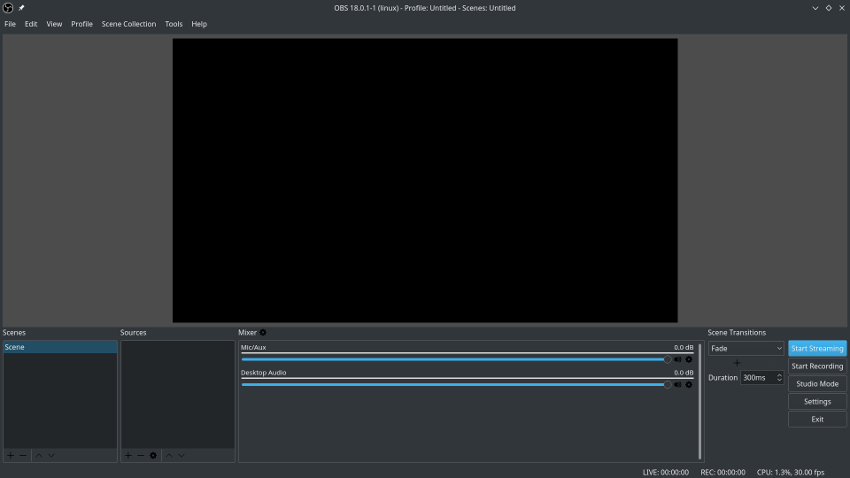
Task: Open the Scene Collection menu
Action: [x=128, y=24]
